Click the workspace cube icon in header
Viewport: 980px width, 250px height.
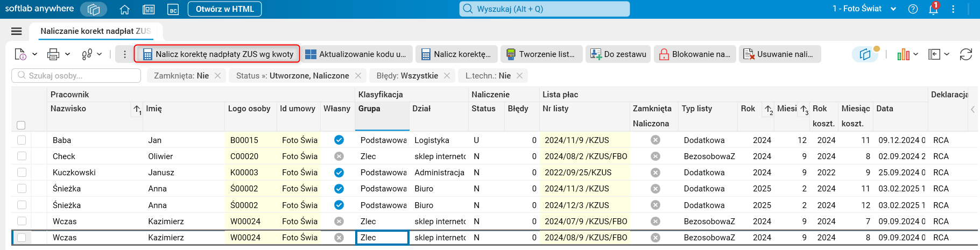94,9
